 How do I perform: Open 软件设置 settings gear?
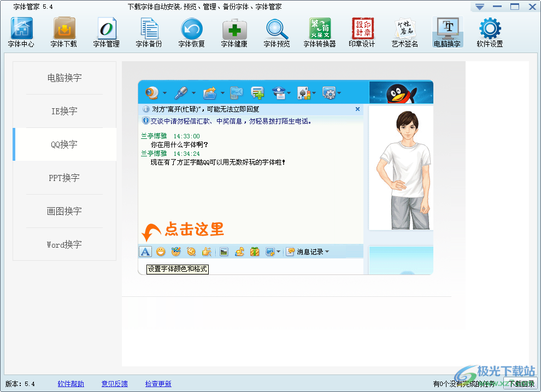coord(490,32)
